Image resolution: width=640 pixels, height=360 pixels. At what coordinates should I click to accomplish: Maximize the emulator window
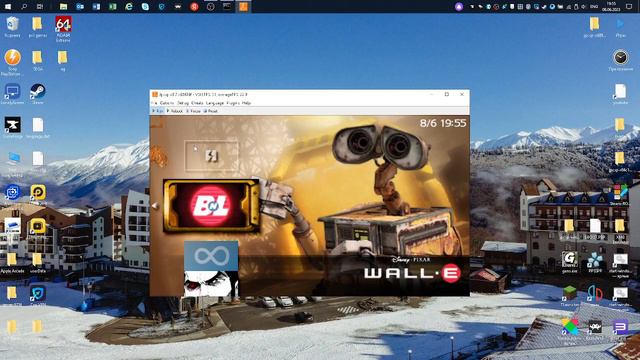447,94
